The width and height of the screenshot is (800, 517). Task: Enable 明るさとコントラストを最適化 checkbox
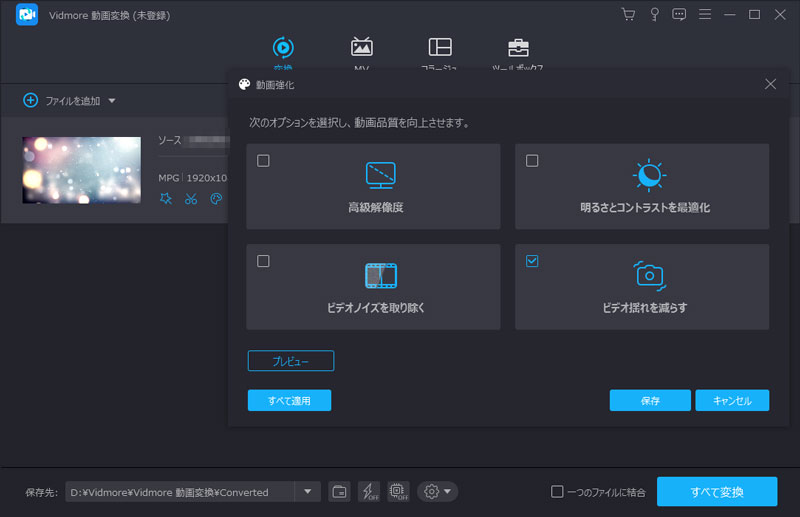coord(532,161)
